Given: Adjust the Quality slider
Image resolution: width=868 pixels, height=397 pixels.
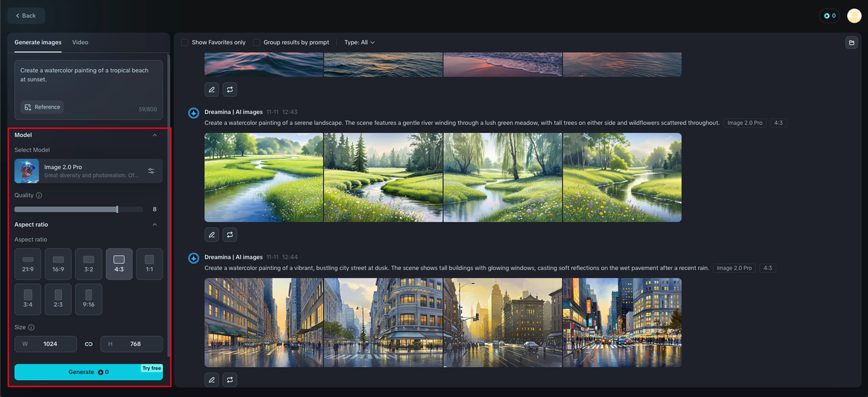Looking at the screenshot, I should (79, 209).
